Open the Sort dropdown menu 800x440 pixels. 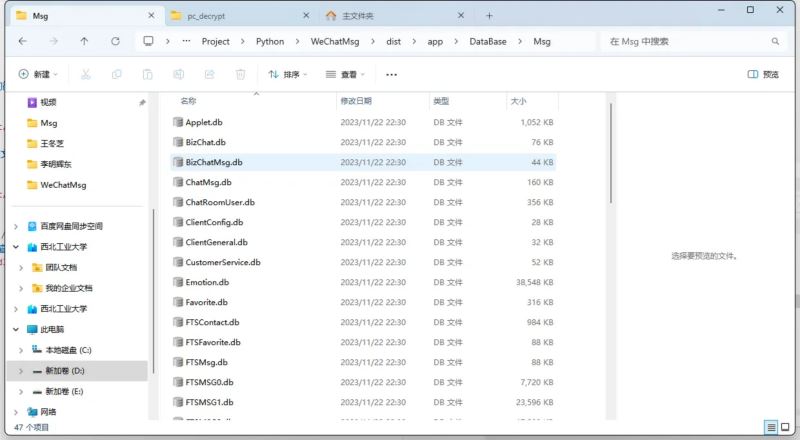(x=286, y=74)
